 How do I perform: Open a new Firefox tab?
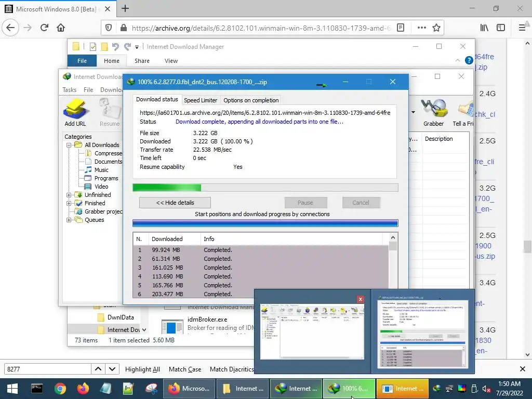tap(125, 8)
